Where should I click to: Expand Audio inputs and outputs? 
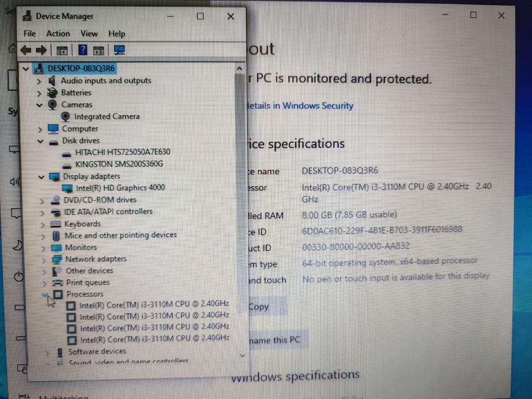tap(39, 82)
